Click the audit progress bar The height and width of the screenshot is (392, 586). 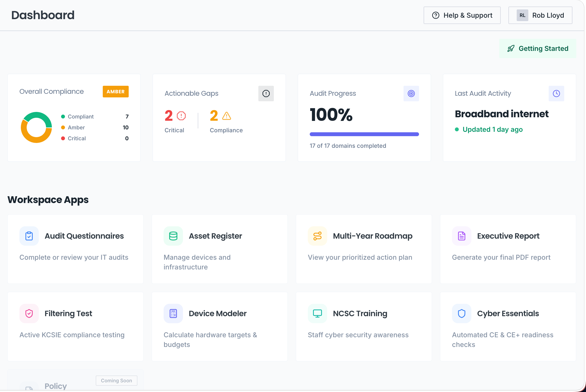tap(364, 134)
